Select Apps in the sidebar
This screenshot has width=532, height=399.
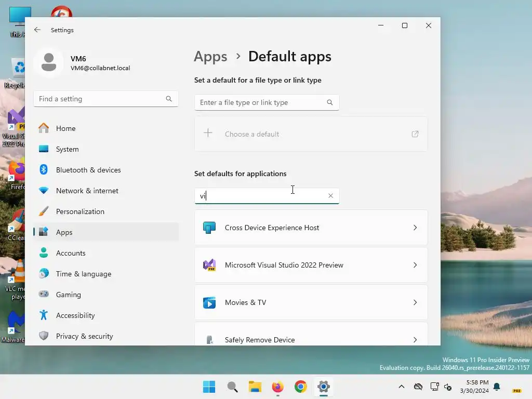point(106,232)
